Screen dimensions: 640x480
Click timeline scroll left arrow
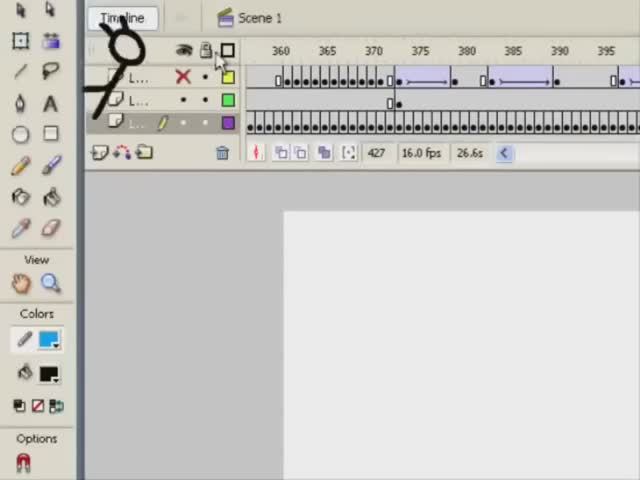504,153
